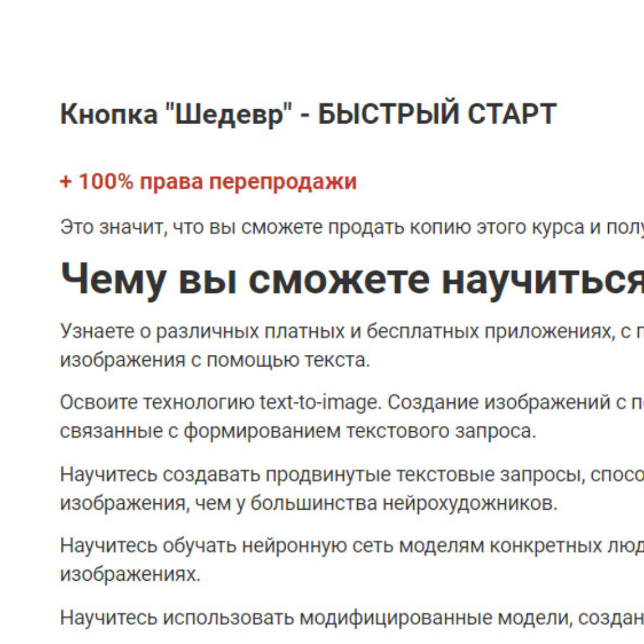Click the line "связанные с формированием текстового запроса."
644x644 pixels.
pyautogui.click(x=298, y=431)
